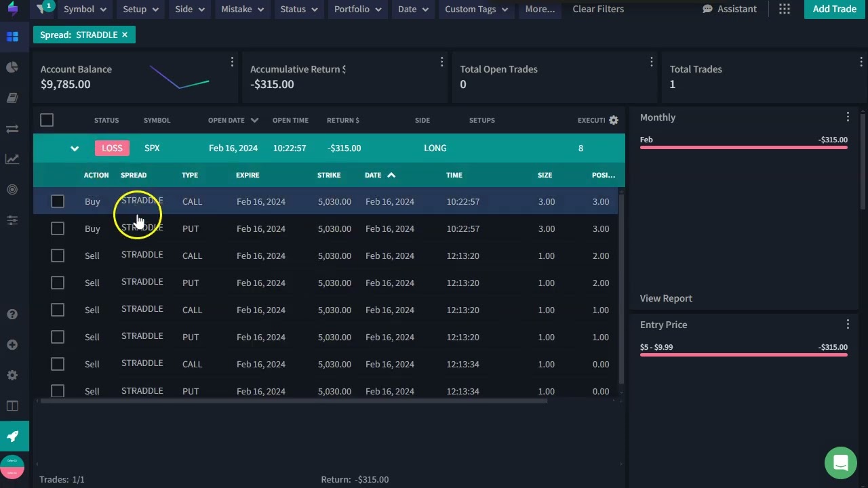
Task: Click the plus circle icon in sidebar
Action: click(12, 345)
